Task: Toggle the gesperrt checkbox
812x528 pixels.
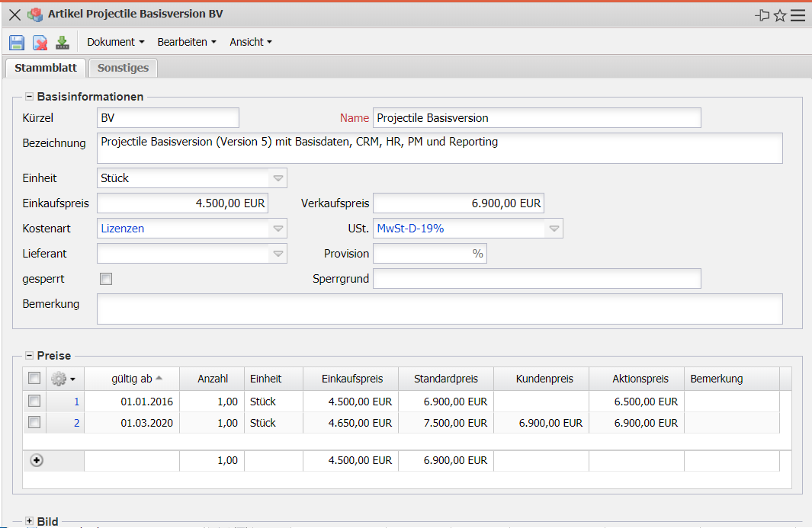Action: pos(106,280)
